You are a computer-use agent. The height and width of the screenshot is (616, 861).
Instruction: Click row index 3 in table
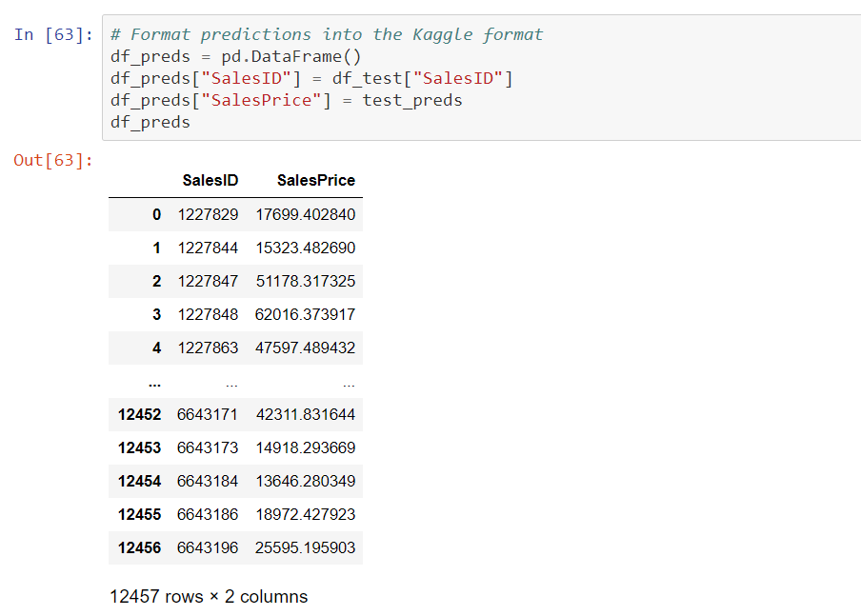[x=156, y=314]
